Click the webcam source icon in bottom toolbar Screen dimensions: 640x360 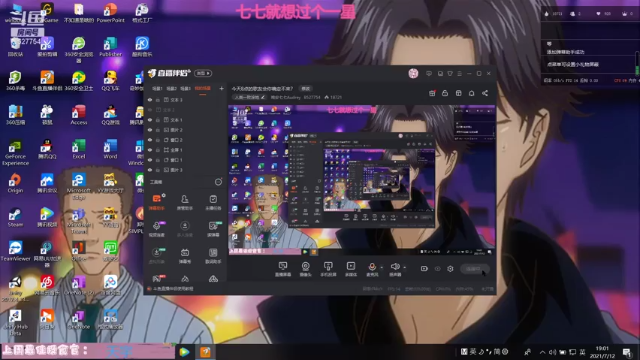[x=305, y=267]
